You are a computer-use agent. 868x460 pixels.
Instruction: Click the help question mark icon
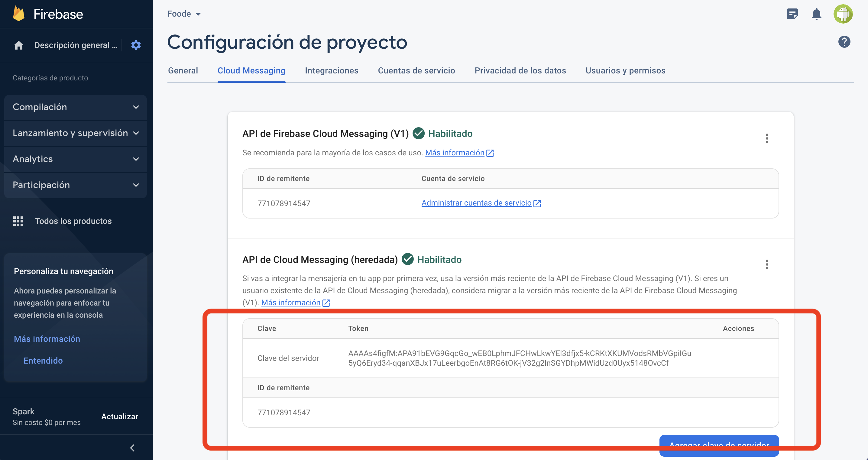(x=844, y=42)
